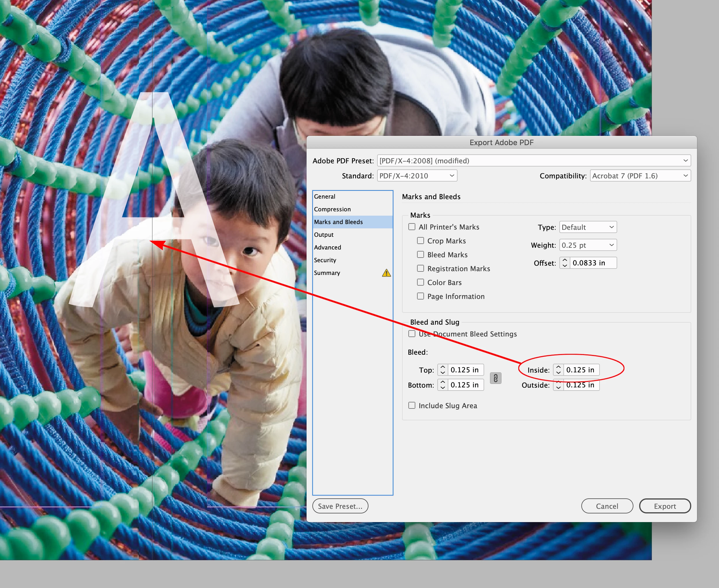Click the Inside bleed stepper arrows
The width and height of the screenshot is (719, 588).
point(558,370)
